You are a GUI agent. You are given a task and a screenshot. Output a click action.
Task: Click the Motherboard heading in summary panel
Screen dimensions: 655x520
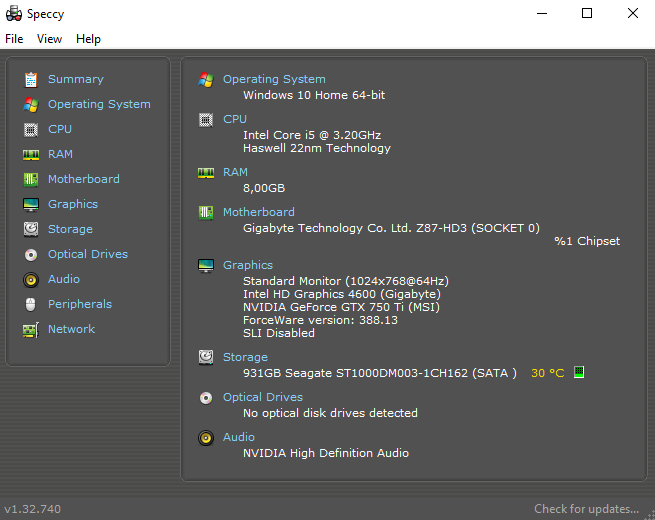[259, 212]
